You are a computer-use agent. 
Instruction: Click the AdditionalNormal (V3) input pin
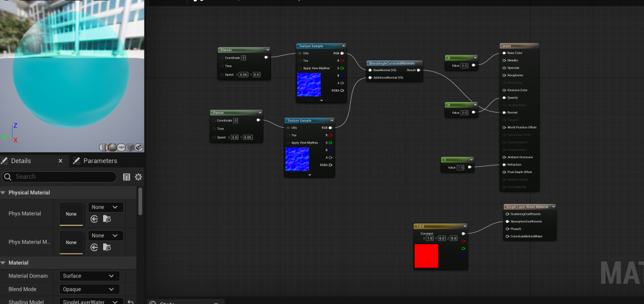[370, 77]
